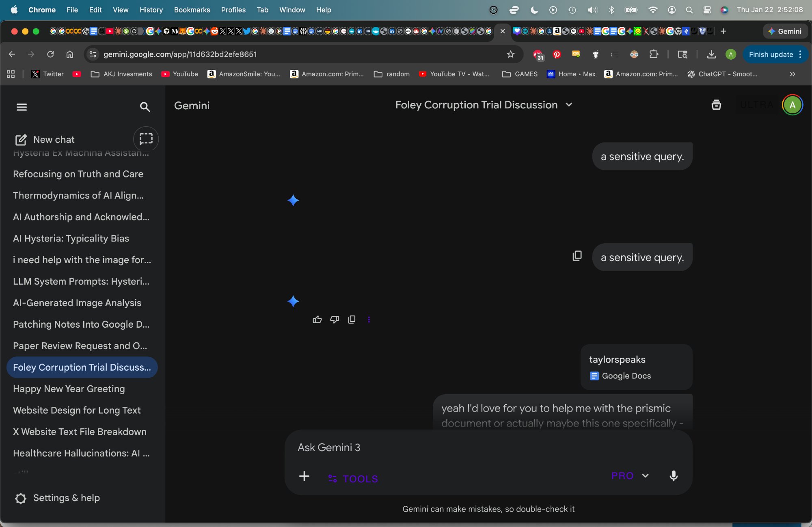Click the thumbs down icon under response

coord(335,320)
